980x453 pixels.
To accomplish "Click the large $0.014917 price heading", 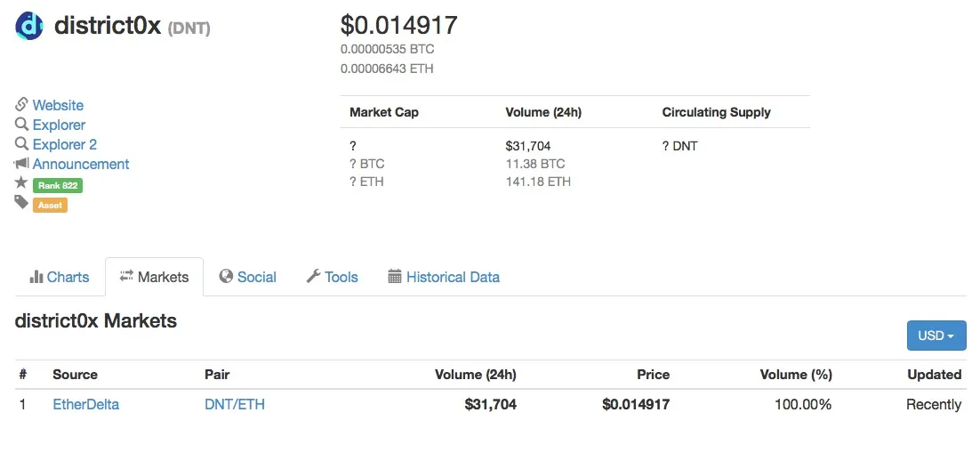I will [398, 25].
